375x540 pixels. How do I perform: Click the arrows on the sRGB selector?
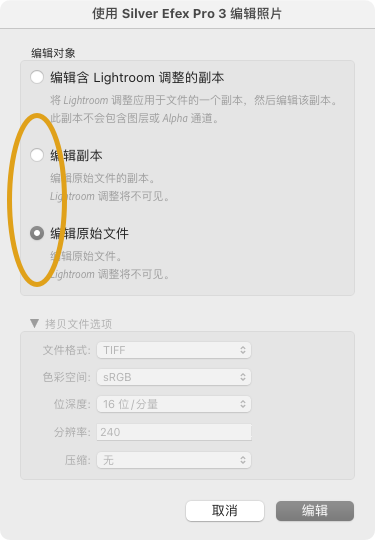(243, 377)
